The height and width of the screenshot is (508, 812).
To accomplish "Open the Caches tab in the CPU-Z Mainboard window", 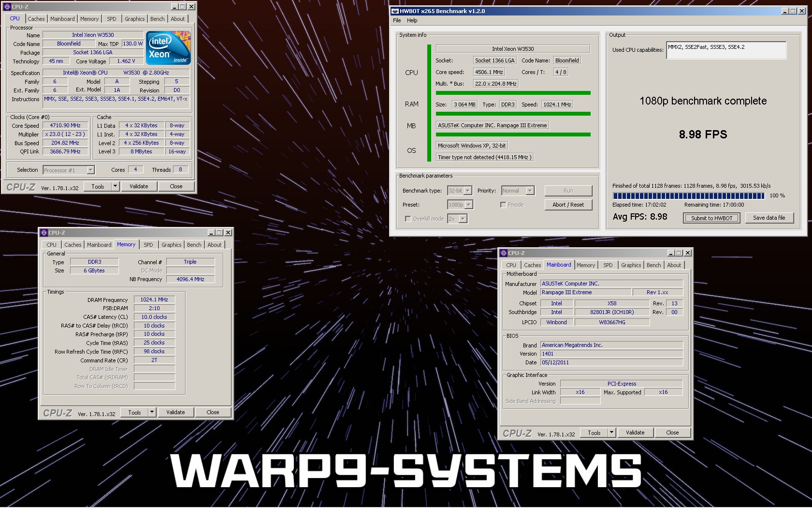I will click(533, 265).
